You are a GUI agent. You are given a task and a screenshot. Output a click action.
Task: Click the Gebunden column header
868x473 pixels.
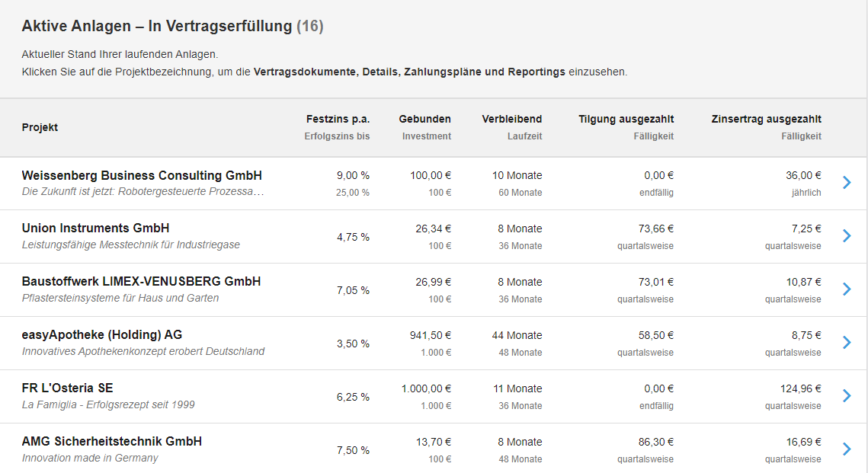click(x=424, y=119)
